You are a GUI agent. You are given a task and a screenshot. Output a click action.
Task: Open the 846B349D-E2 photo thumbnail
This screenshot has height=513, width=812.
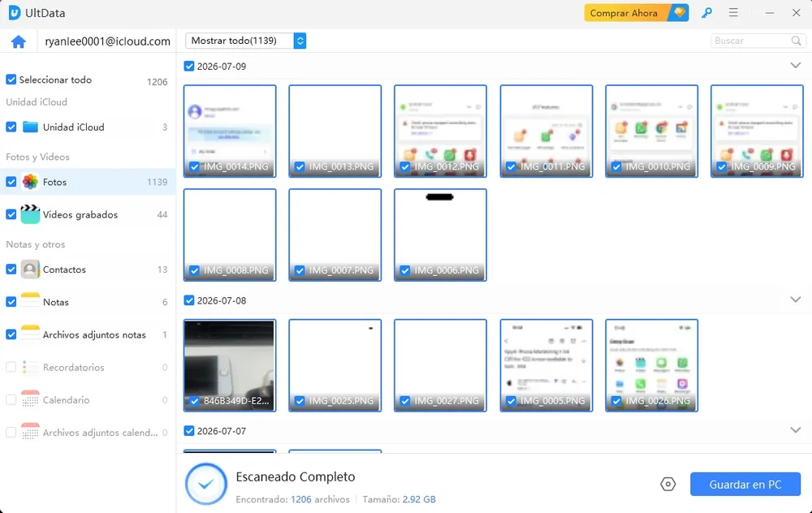[230, 365]
